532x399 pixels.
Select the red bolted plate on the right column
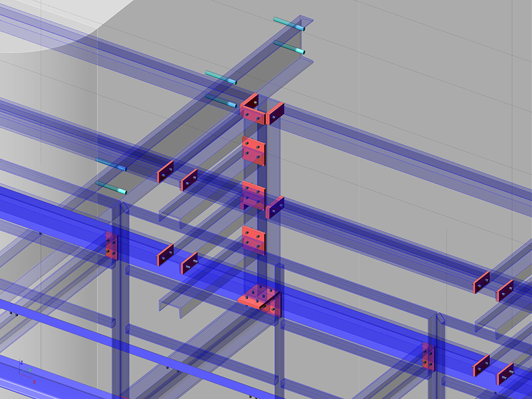tap(428, 356)
